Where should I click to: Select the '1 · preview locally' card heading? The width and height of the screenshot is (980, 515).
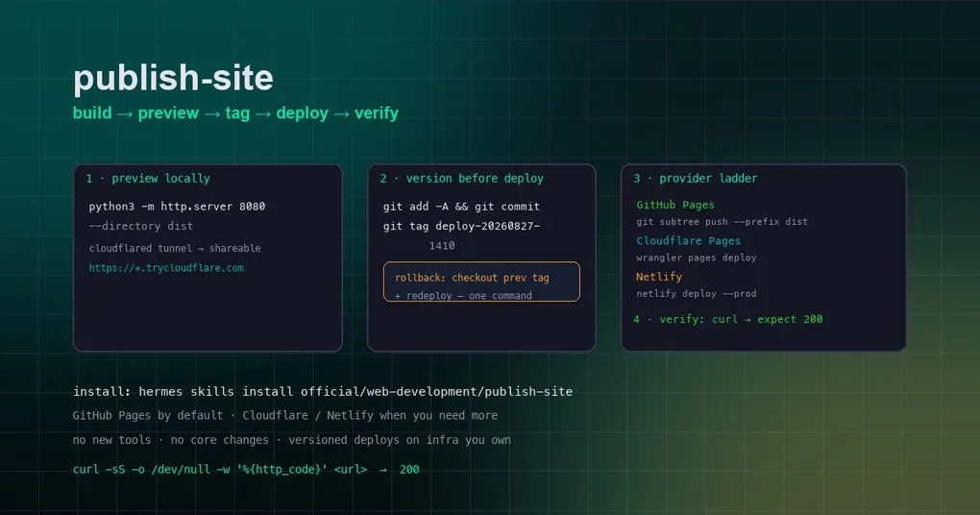click(148, 178)
